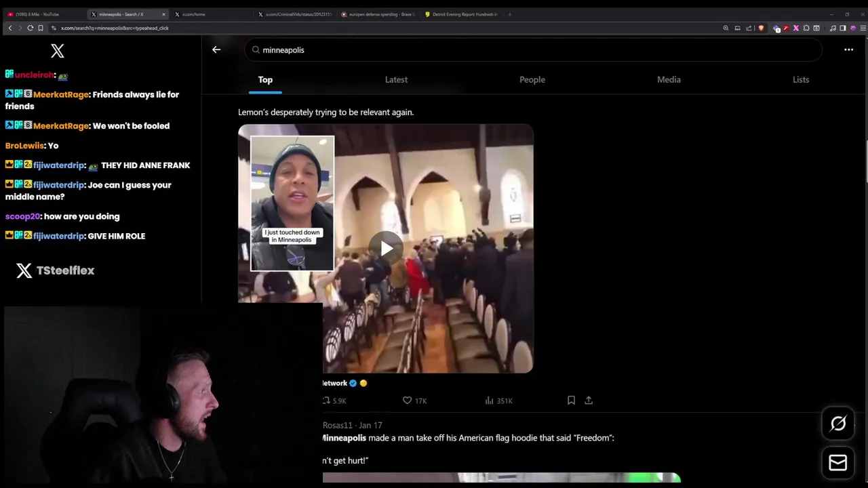This screenshot has height=488, width=868.
Task: Click the BroLewiis 'Yo' chat message
Action: coord(32,146)
